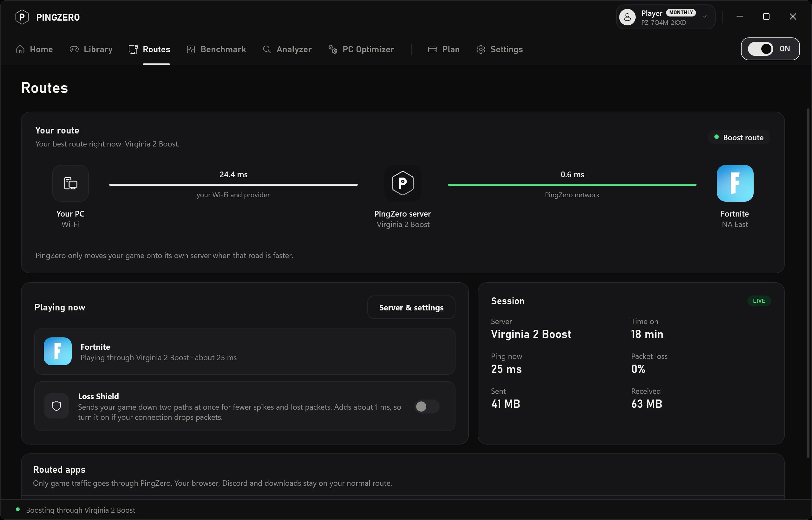Click the PC Optimizer gears icon
The height and width of the screenshot is (520, 812).
(x=333, y=49)
